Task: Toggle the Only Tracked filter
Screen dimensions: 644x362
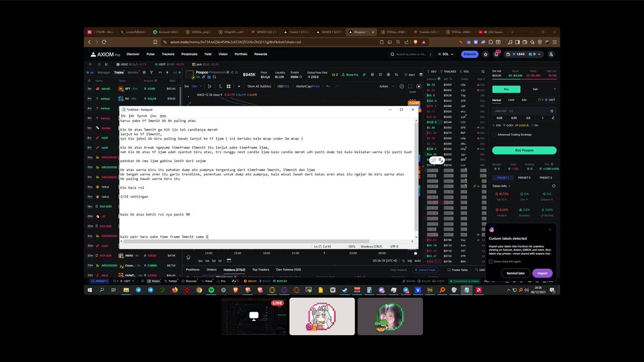Action: pyautogui.click(x=399, y=270)
